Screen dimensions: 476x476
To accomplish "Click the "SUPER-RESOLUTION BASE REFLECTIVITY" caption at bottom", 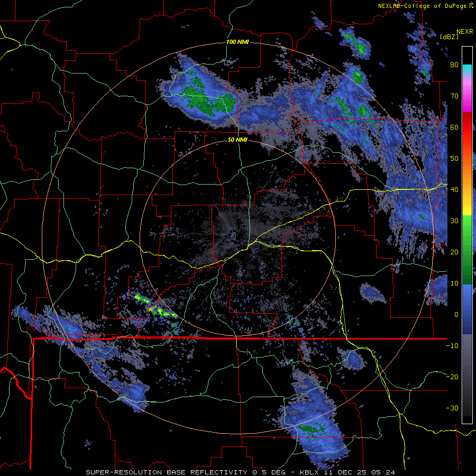I will tap(167, 472).
